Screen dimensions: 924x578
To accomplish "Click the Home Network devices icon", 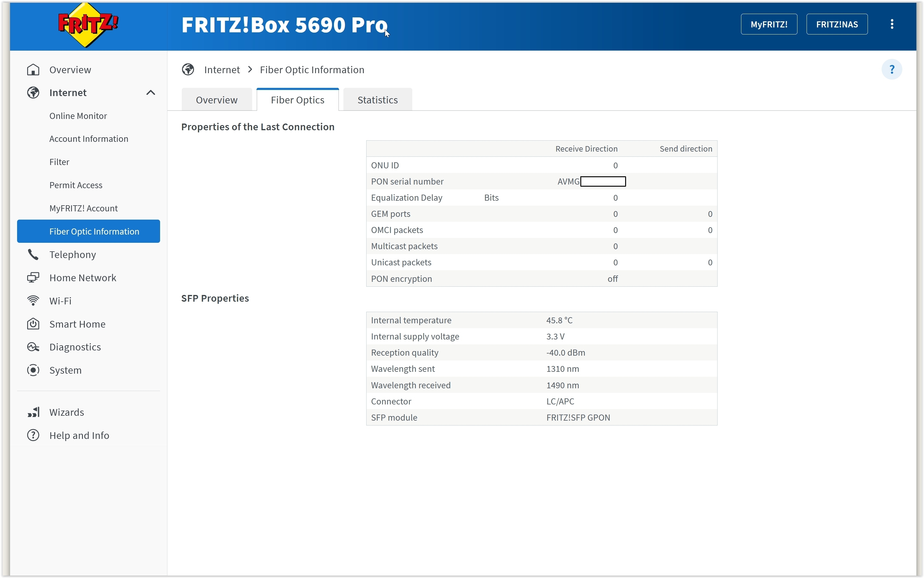I will click(x=33, y=278).
